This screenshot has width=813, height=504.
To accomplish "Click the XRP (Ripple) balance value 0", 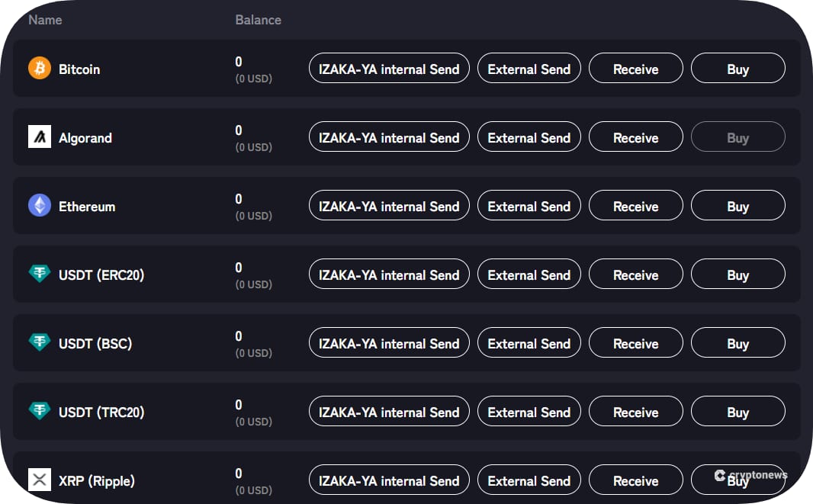I will click(x=239, y=474).
